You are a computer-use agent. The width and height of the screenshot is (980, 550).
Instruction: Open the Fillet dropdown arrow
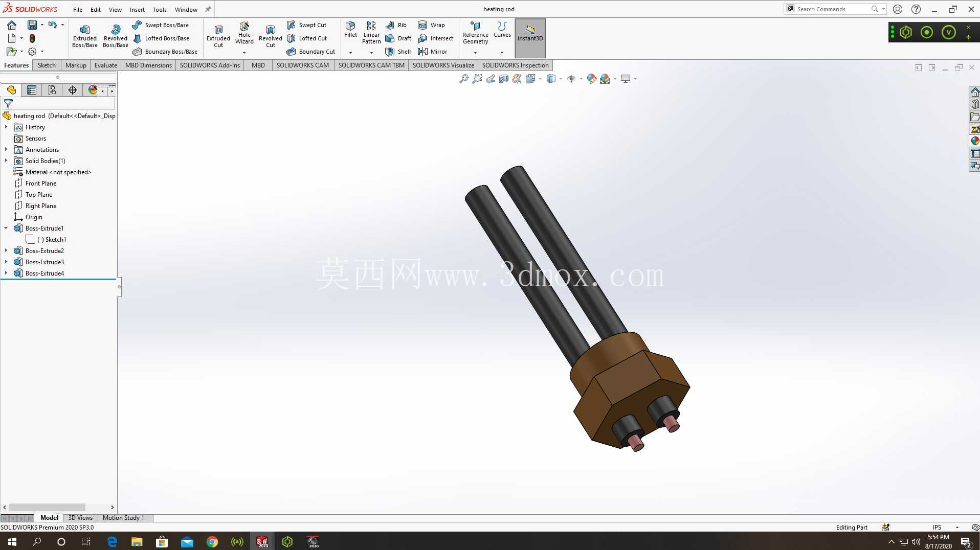(x=350, y=53)
